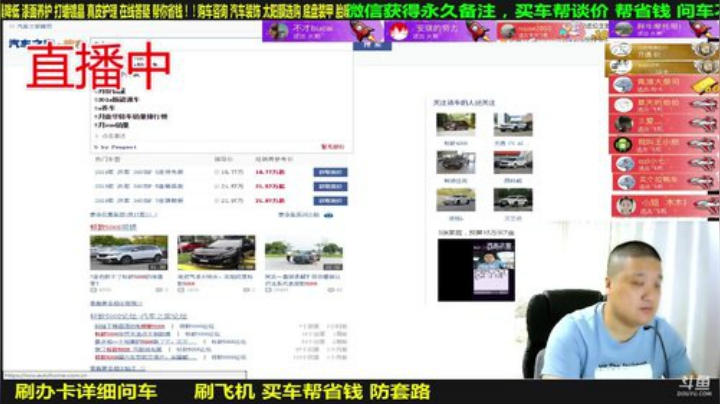
Task: Play the white SUV video thumbnail
Action: (129, 252)
